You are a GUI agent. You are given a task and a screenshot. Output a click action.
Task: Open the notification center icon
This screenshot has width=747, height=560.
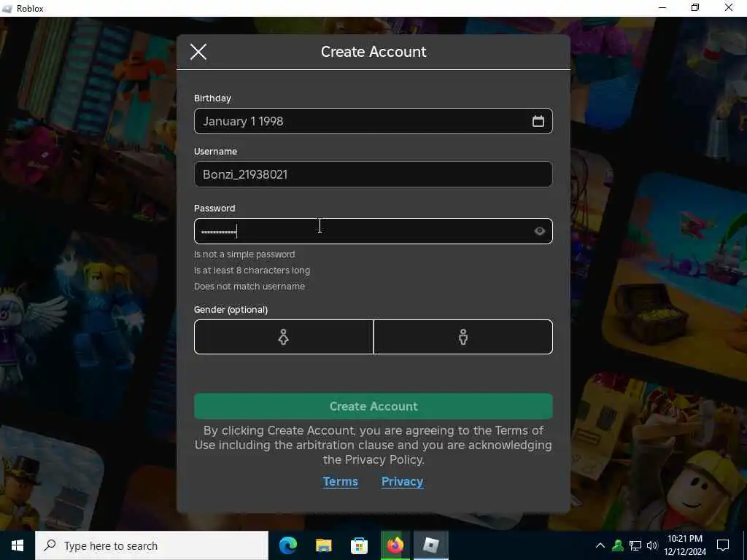click(x=723, y=545)
